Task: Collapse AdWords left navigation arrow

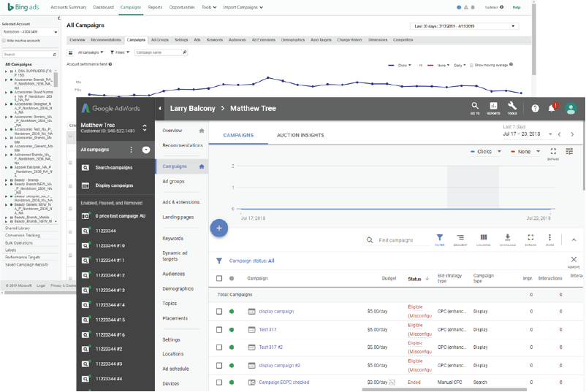Action: tap(159, 108)
